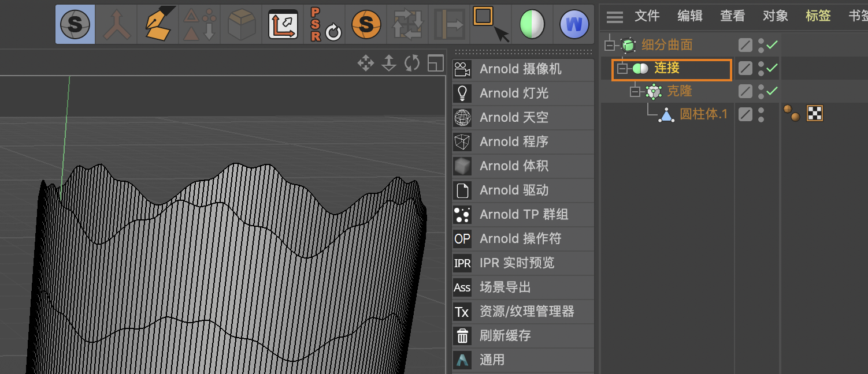The width and height of the screenshot is (868, 374).
Task: Toggle layer box for 连接
Action: tap(745, 68)
